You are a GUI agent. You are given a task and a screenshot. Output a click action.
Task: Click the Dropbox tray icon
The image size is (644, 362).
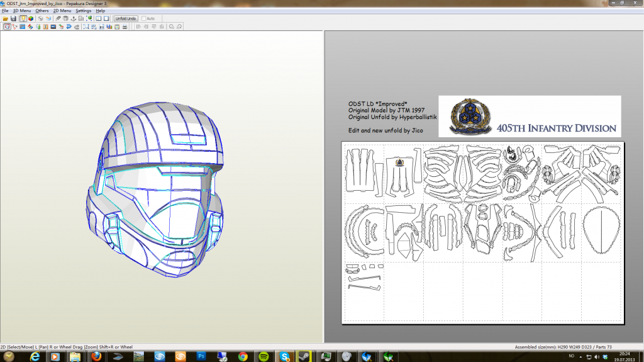tap(605, 357)
